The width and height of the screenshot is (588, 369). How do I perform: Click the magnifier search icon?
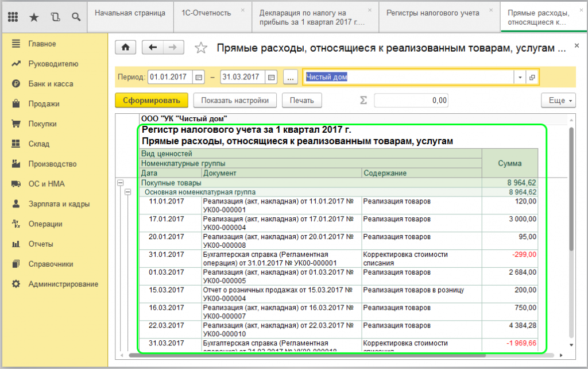(x=76, y=17)
